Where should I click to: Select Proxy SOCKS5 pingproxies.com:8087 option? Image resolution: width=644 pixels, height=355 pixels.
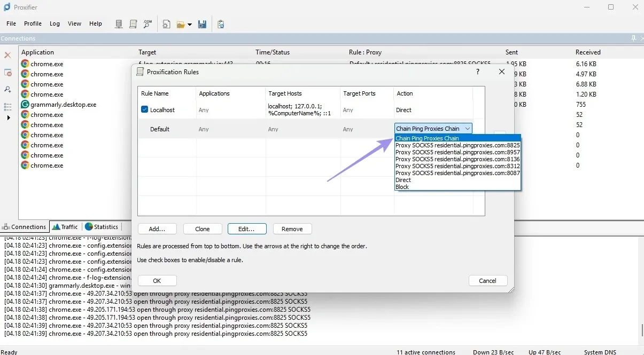point(457,173)
